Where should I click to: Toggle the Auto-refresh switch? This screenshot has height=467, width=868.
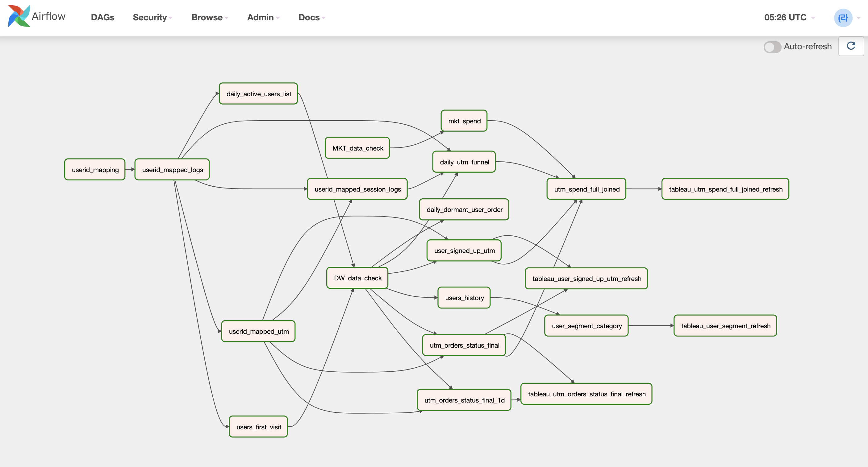tap(772, 47)
